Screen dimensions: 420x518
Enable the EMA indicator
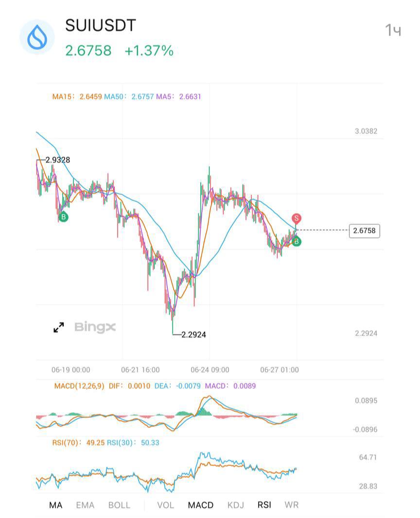click(85, 505)
